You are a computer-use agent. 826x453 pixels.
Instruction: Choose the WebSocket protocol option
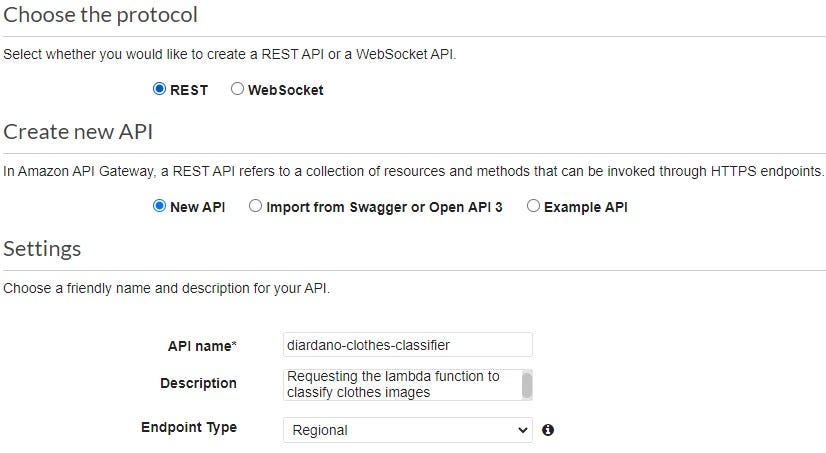click(x=237, y=89)
